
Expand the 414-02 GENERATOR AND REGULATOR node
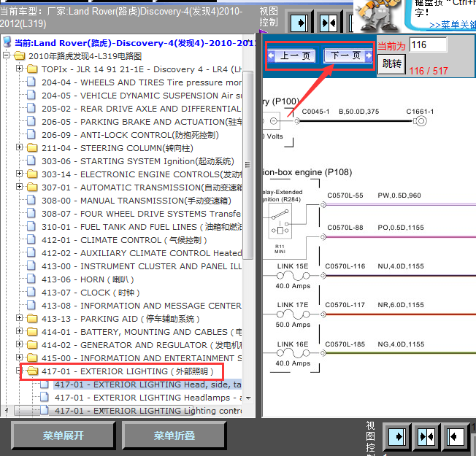pos(20,344)
